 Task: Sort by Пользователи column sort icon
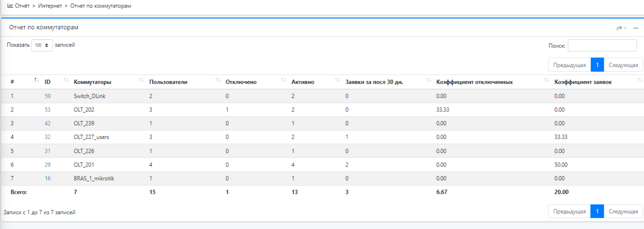click(217, 80)
